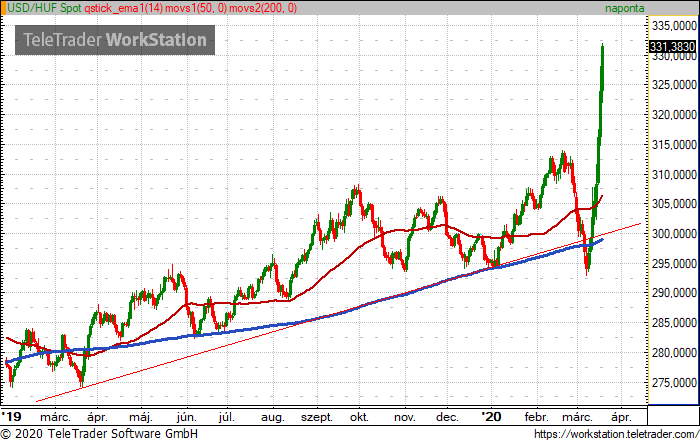The height and width of the screenshot is (443, 700).
Task: Click the 325,0000 price axis label
Action: [x=674, y=84]
